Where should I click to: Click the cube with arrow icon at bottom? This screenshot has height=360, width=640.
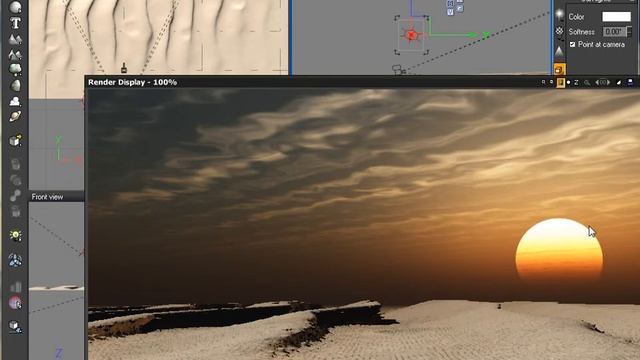[x=15, y=327]
